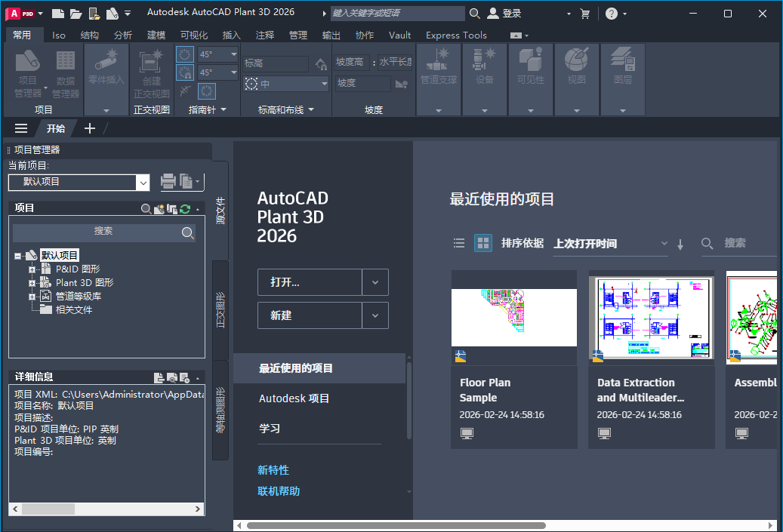Viewport: 783px width, 532px height.
Task: Click the first icon in 详细信息 header
Action: pos(159,378)
